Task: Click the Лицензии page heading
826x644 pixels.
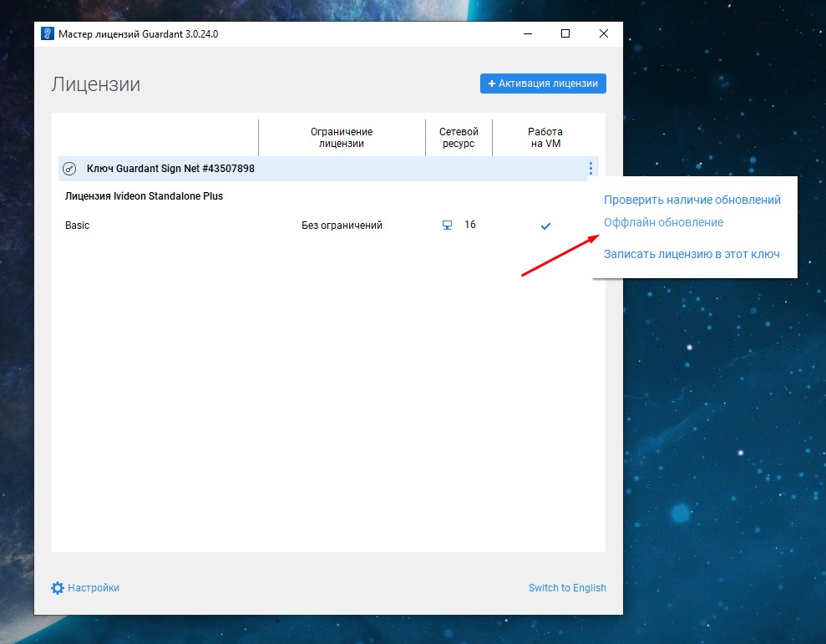Action: point(95,84)
